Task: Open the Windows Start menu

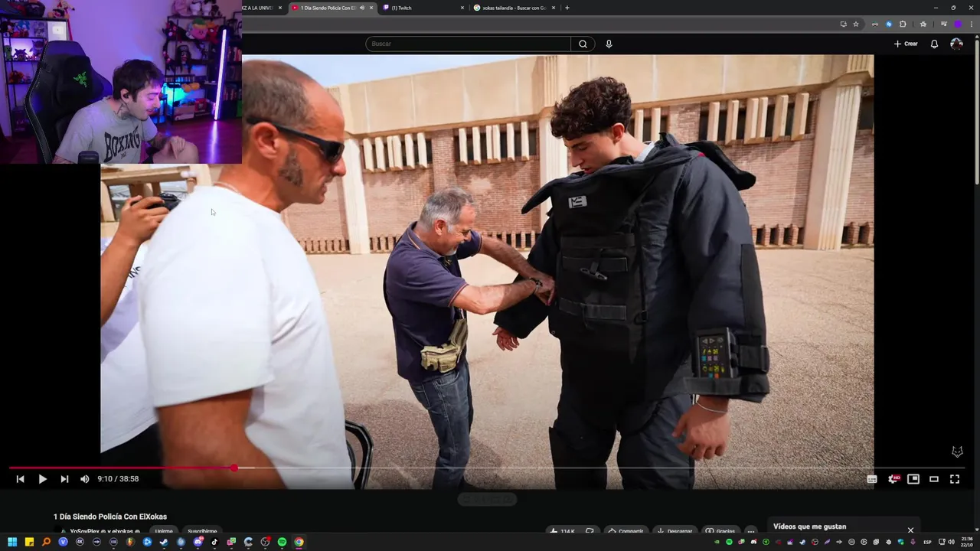Action: click(12, 542)
